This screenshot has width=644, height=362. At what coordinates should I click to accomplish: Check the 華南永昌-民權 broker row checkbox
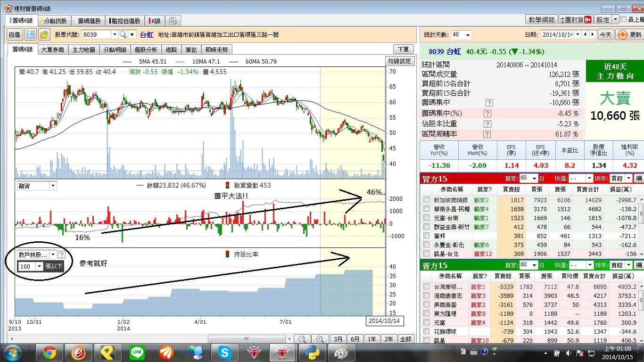pyautogui.click(x=426, y=209)
